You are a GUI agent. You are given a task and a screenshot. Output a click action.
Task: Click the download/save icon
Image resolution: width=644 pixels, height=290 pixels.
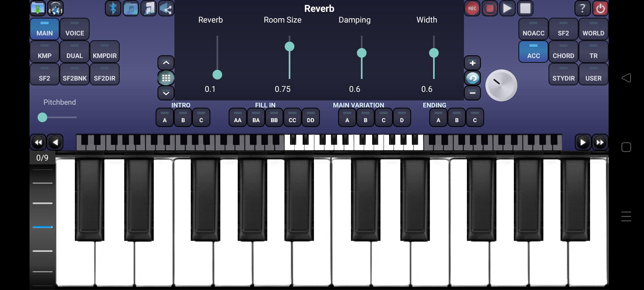(x=38, y=8)
